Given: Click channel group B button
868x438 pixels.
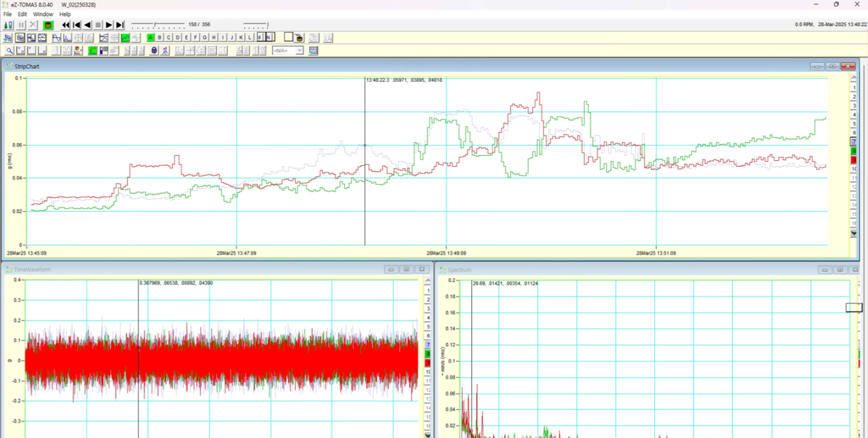Looking at the screenshot, I should (160, 38).
